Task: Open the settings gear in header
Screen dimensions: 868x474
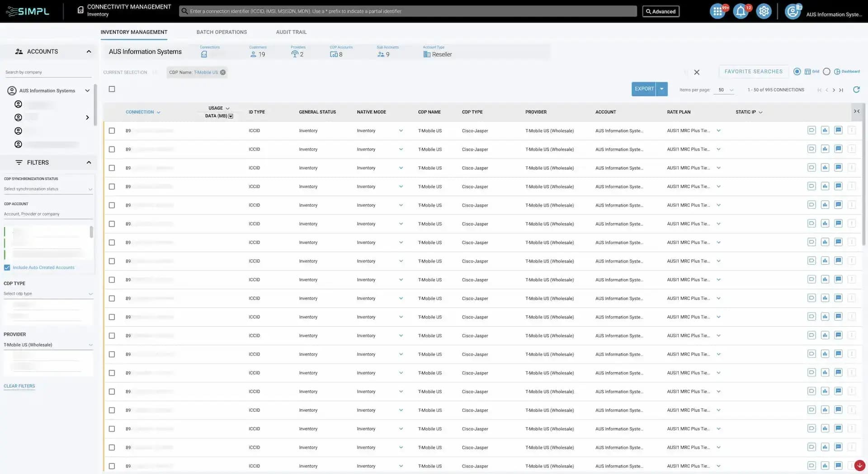Action: pos(764,11)
